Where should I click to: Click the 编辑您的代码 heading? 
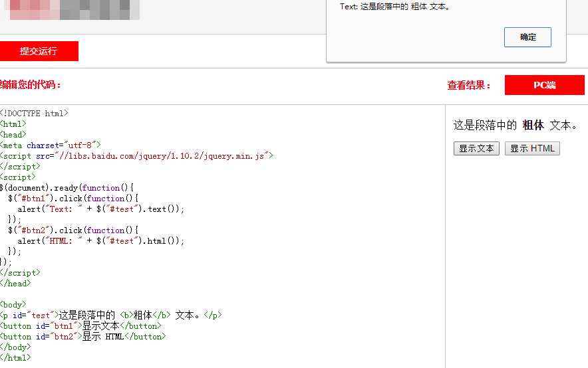(30, 84)
